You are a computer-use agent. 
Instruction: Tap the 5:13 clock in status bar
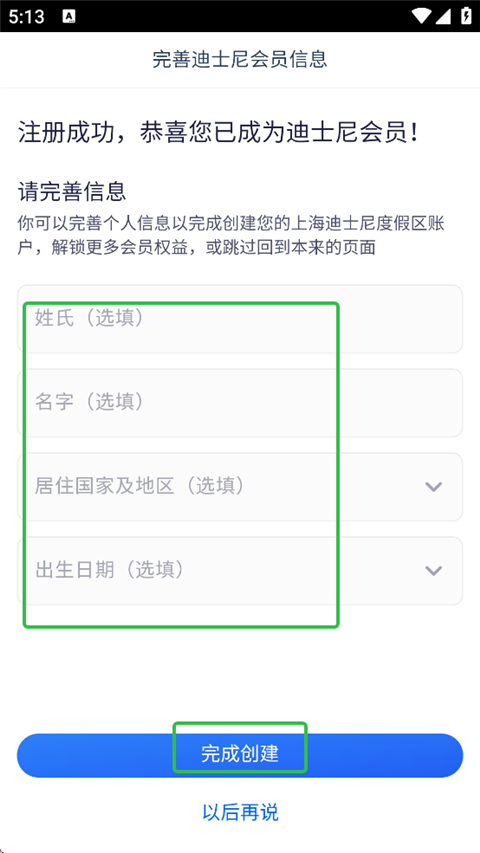(27, 16)
